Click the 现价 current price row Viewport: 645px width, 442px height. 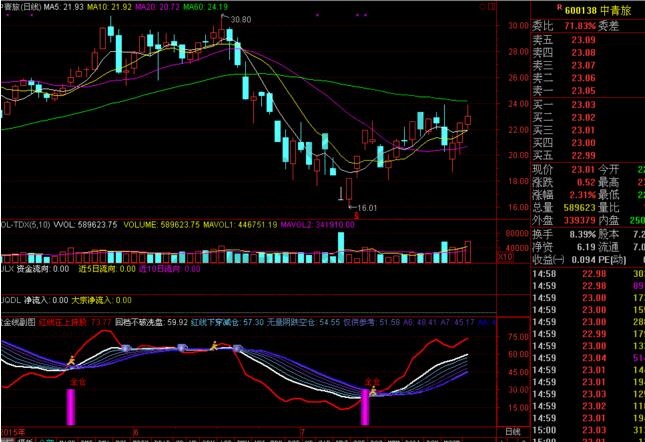pyautogui.click(x=568, y=169)
